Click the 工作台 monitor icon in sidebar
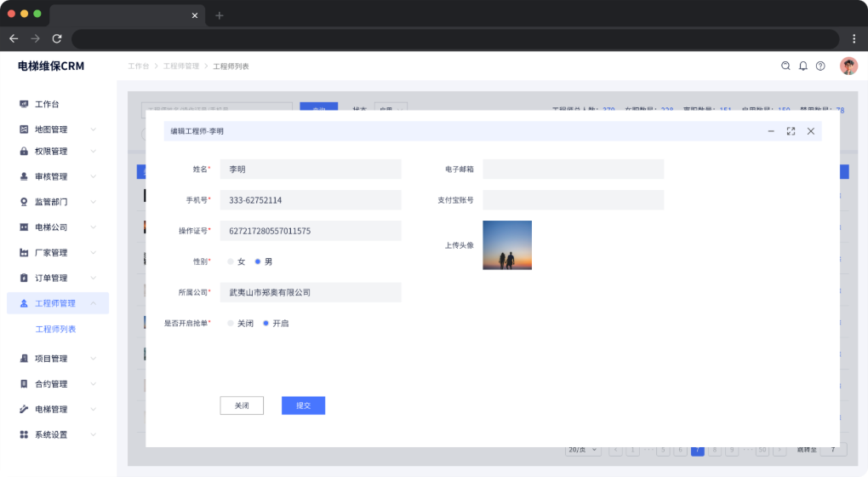The image size is (868, 477). pos(24,104)
